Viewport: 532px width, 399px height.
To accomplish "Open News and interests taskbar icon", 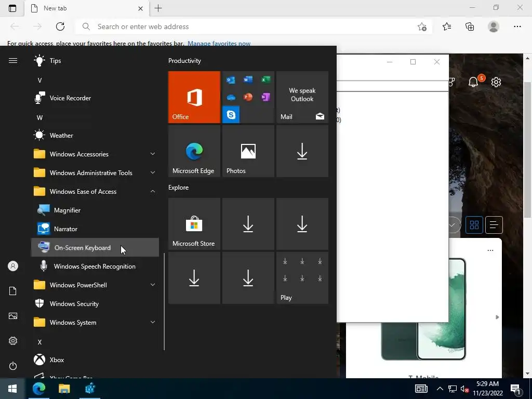I will 421,389.
